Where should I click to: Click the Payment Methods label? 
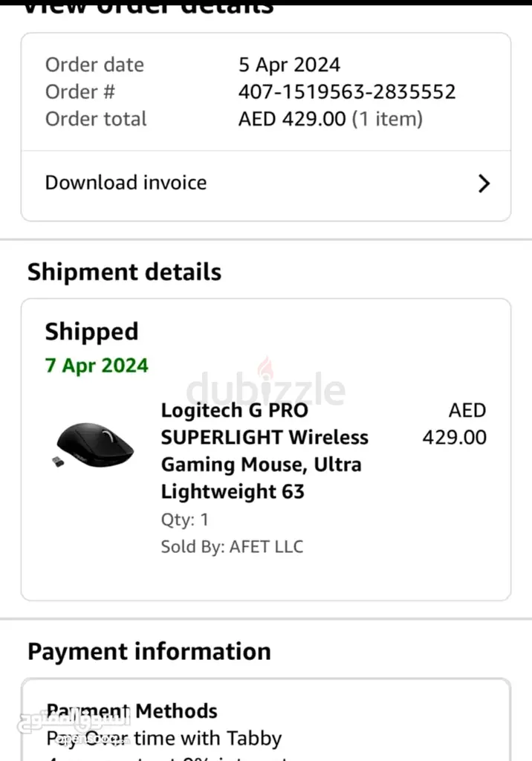tap(132, 711)
